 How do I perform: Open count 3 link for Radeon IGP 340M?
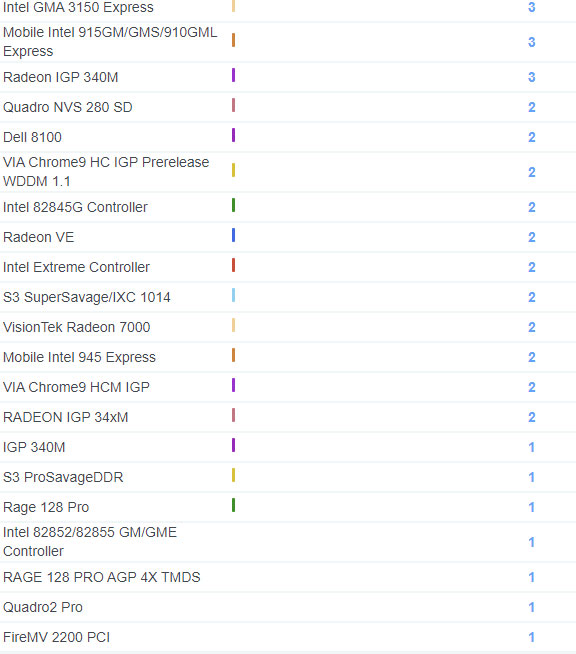[531, 77]
